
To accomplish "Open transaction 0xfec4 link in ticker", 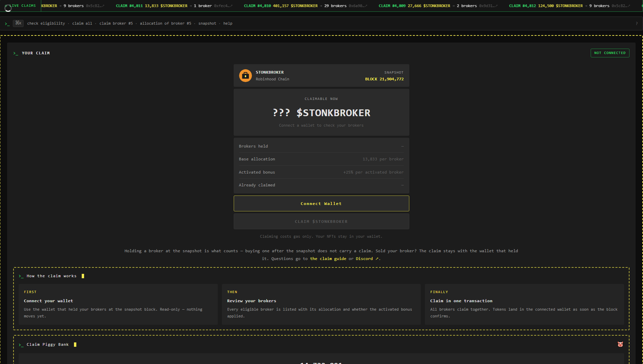I will pos(223,6).
